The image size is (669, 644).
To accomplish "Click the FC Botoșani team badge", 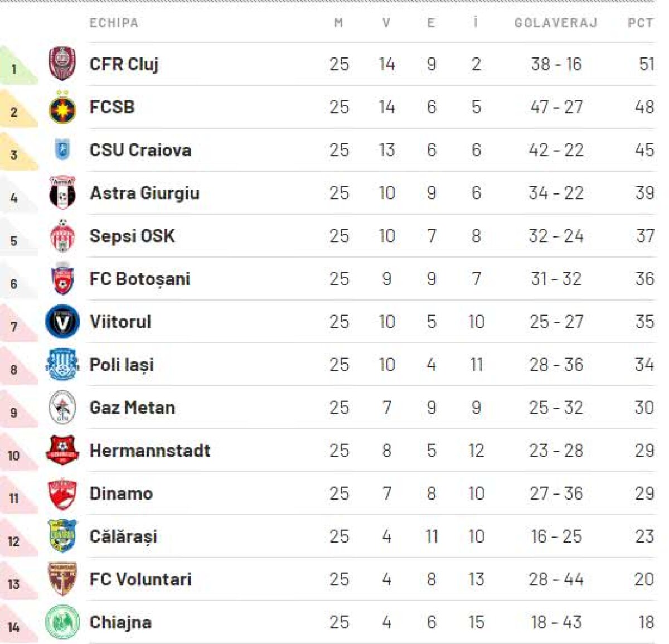I will point(62,279).
